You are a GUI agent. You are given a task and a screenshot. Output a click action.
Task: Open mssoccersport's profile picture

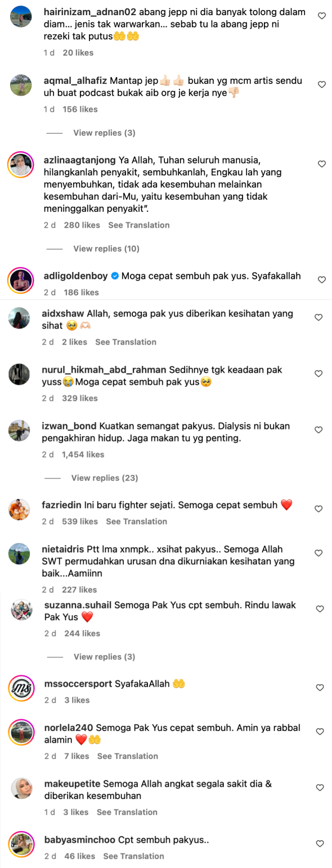click(x=21, y=688)
